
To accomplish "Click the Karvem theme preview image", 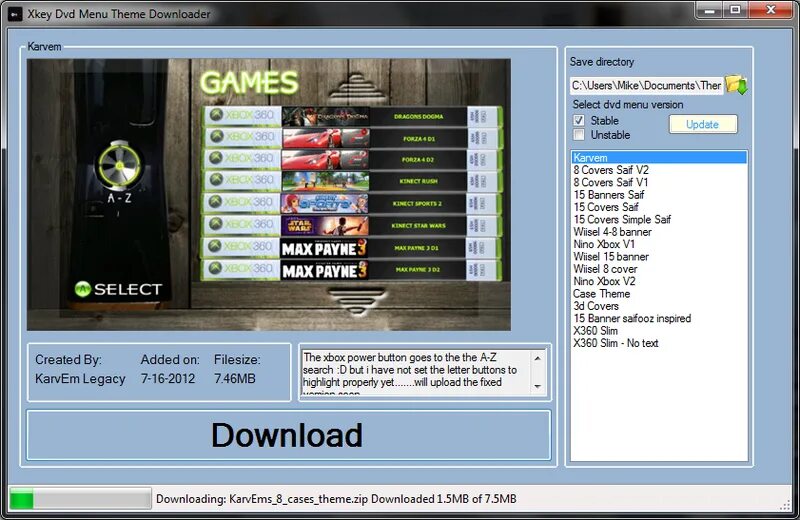I will tap(269, 194).
